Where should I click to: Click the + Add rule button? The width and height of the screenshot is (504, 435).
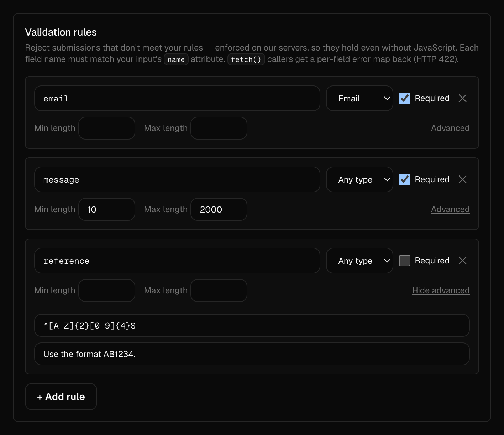click(61, 397)
